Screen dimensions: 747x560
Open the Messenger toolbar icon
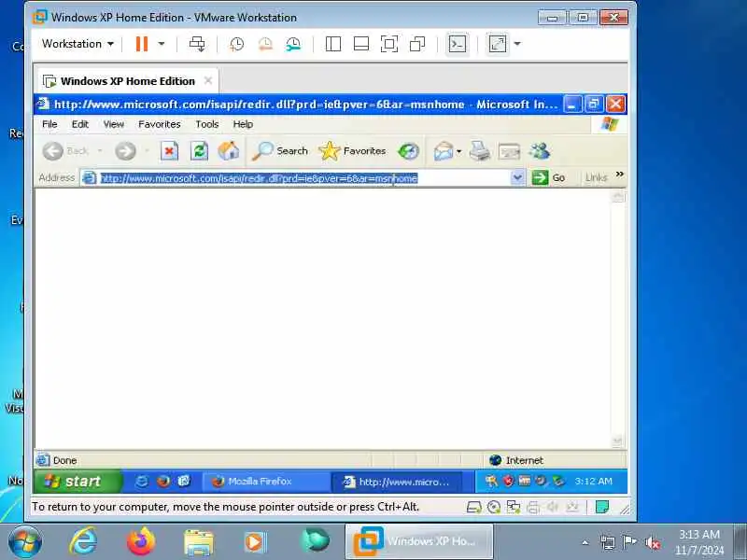[540, 151]
